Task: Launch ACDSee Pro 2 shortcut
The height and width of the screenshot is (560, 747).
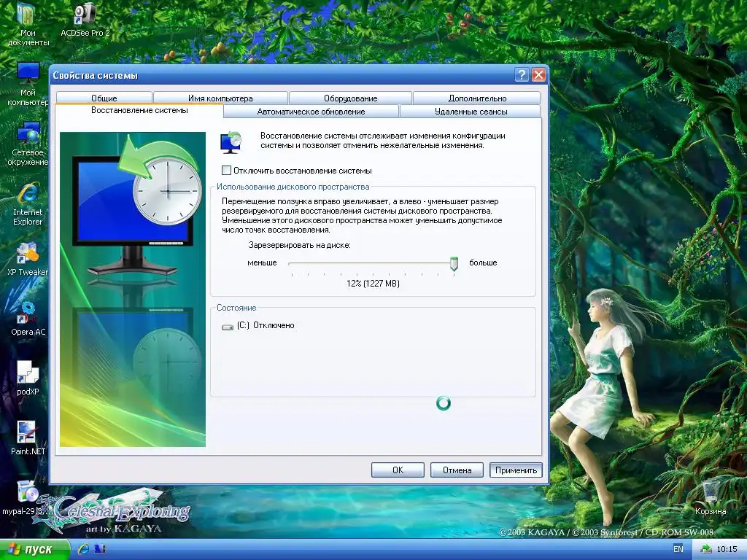Action: [85, 20]
